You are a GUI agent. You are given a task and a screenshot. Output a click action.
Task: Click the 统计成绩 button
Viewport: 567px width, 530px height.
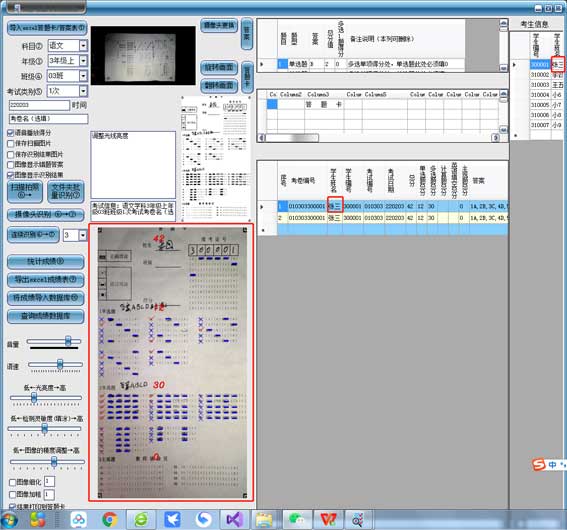tap(46, 262)
